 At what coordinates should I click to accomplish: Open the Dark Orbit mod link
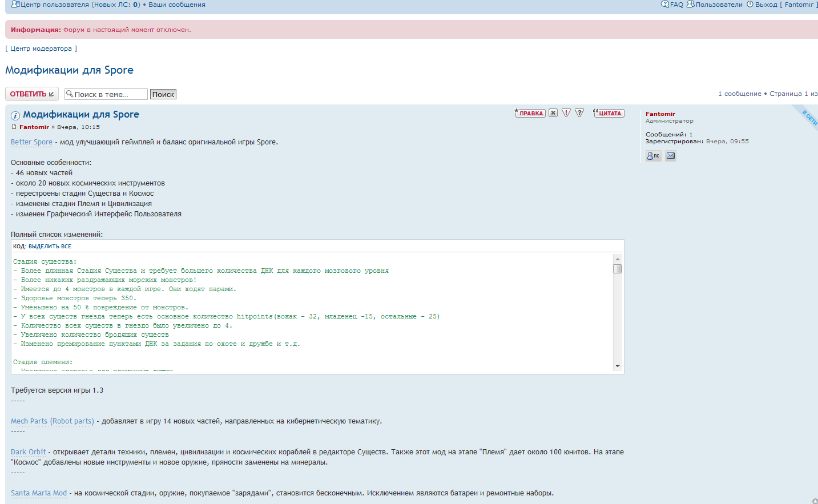[29, 452]
